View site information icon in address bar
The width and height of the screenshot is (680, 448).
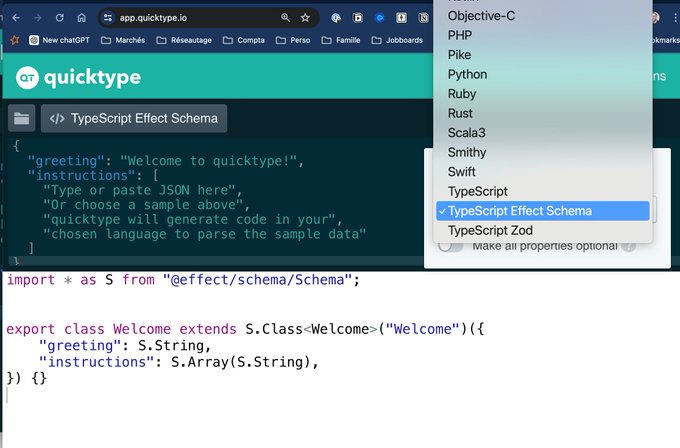coord(107,18)
